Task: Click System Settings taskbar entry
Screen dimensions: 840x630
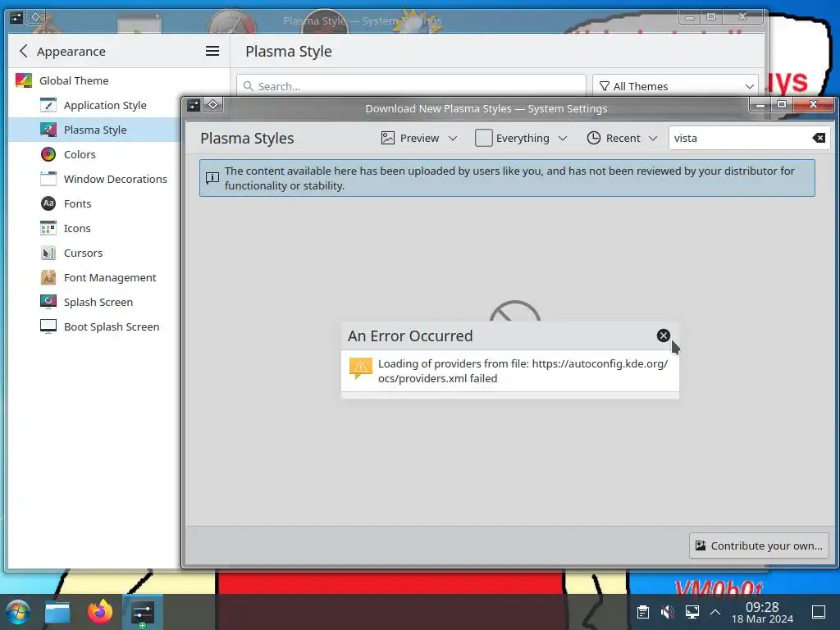Action: click(143, 612)
